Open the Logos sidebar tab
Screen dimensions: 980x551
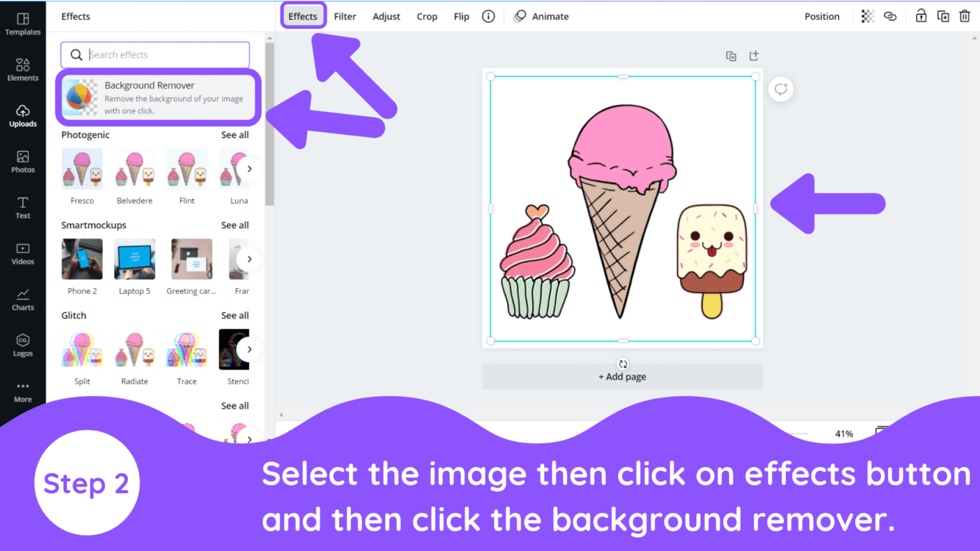[x=23, y=345]
